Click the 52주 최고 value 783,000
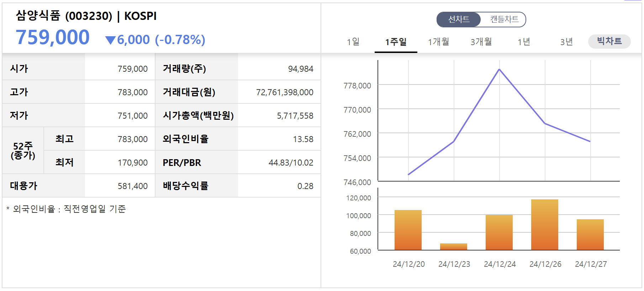The height and width of the screenshot is (291, 644). (133, 139)
